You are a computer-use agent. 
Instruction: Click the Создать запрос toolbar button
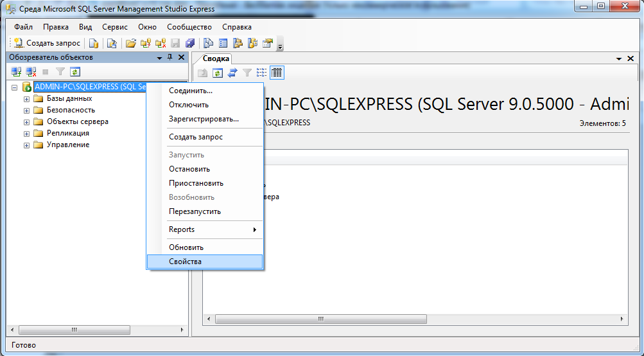pyautogui.click(x=47, y=43)
